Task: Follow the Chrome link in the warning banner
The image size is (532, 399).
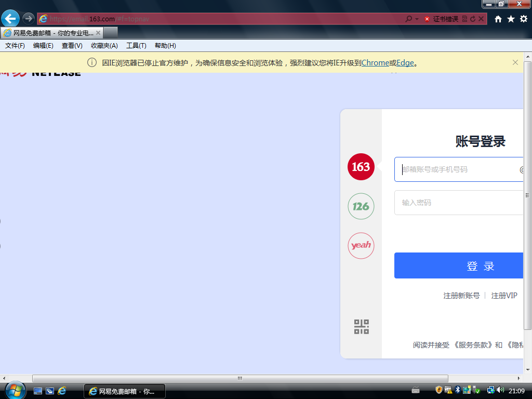Action: coord(375,63)
